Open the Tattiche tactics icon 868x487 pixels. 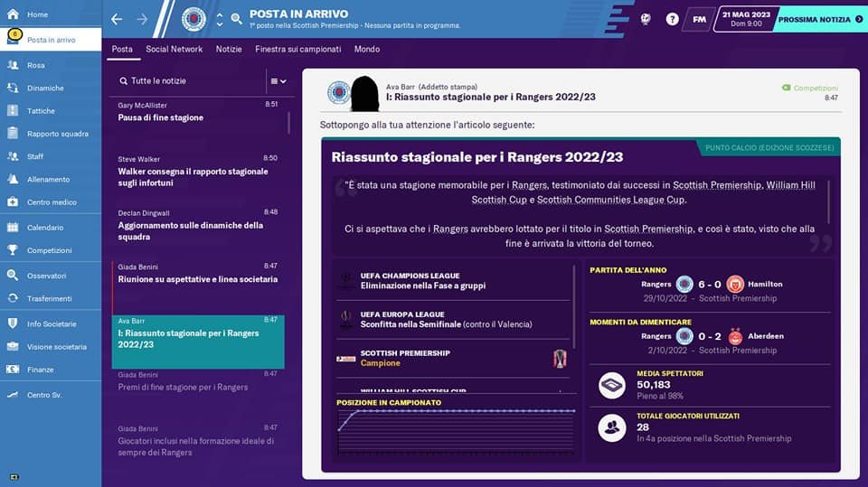coord(13,110)
